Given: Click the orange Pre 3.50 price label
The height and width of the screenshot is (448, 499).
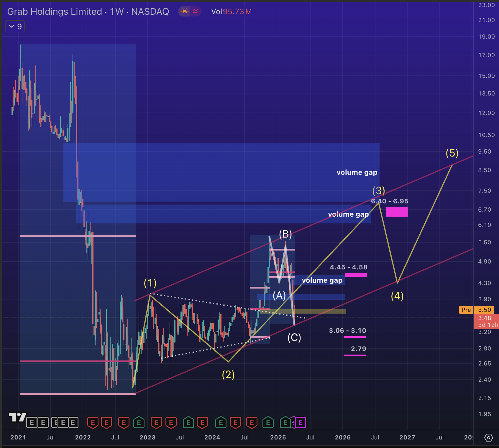Looking at the screenshot, I should tap(476, 310).
